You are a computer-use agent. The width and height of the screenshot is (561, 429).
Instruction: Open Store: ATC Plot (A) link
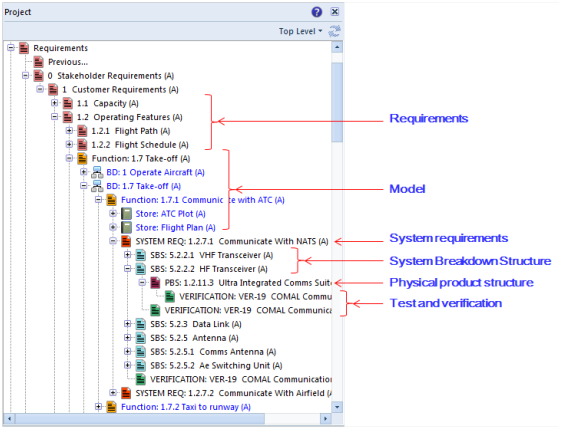(x=170, y=214)
